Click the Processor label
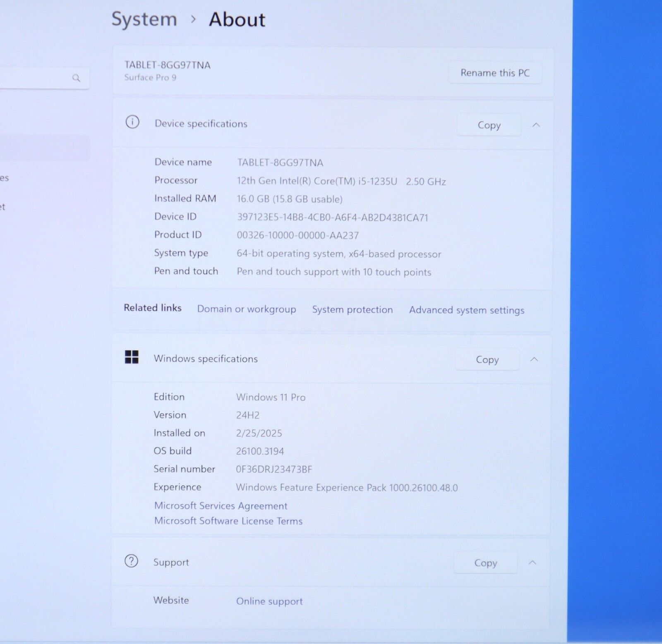This screenshot has width=662, height=644. [x=176, y=180]
